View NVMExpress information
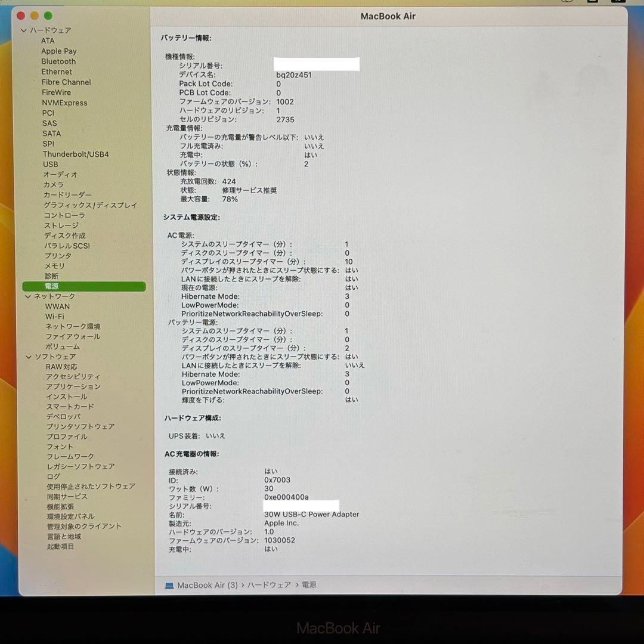Viewport: 644px width, 644px height. coord(64,103)
